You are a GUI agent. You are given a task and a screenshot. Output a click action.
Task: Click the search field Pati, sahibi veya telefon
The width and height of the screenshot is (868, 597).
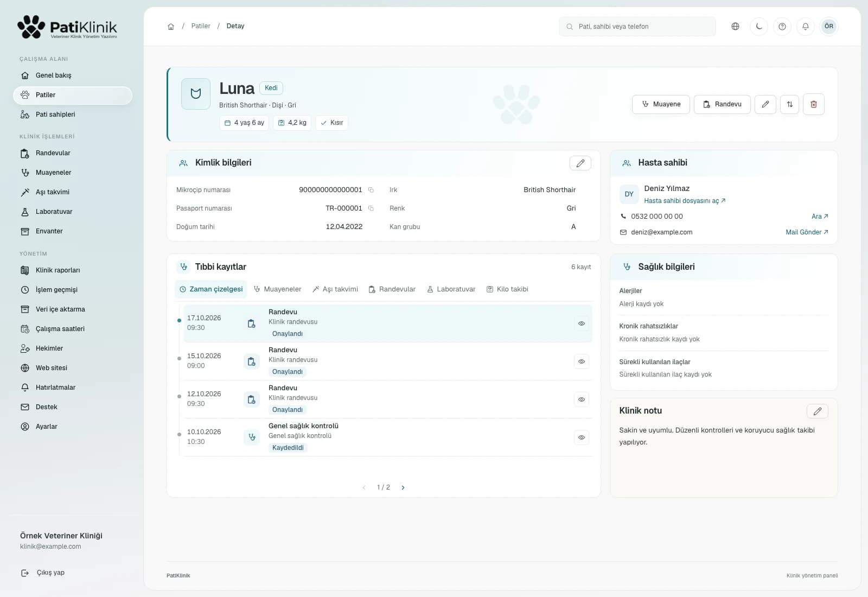(637, 27)
